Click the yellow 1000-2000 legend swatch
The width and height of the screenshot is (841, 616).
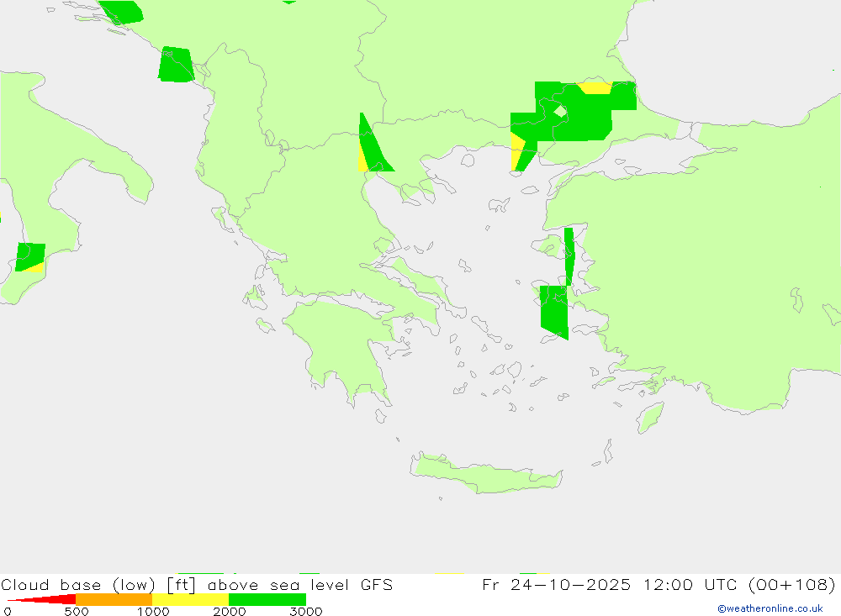pyautogui.click(x=190, y=599)
